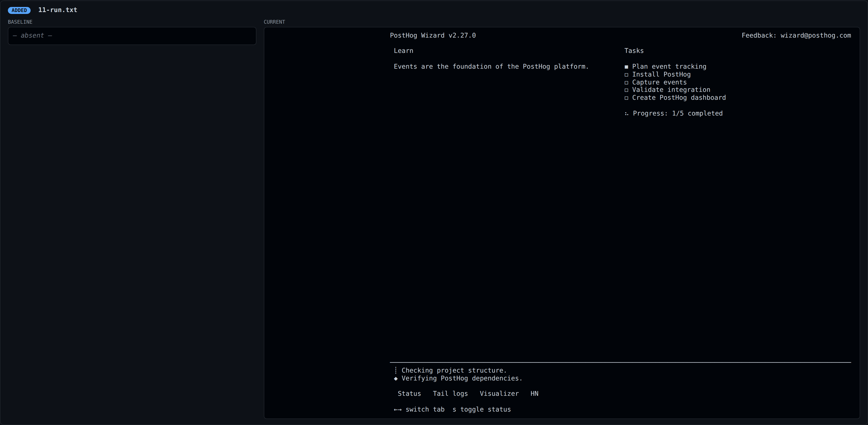Click the diamond icon beside Verifying PostHog dependencies
The width and height of the screenshot is (868, 425).
(396, 378)
